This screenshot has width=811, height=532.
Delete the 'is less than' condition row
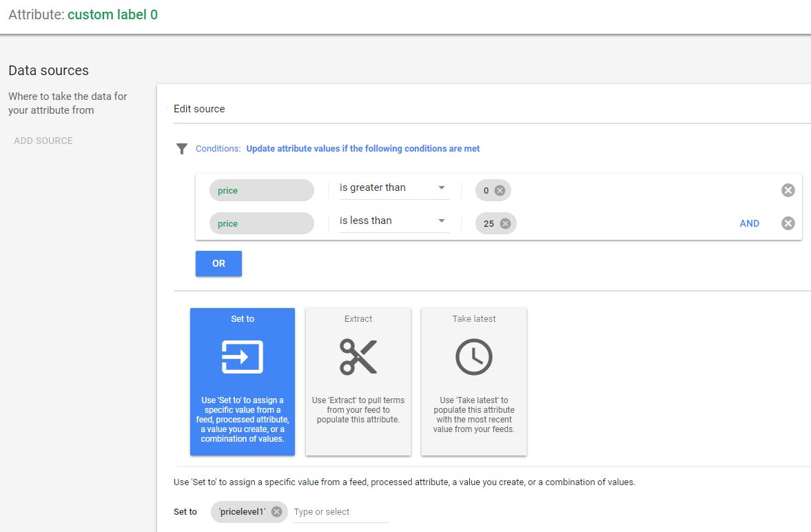(788, 223)
